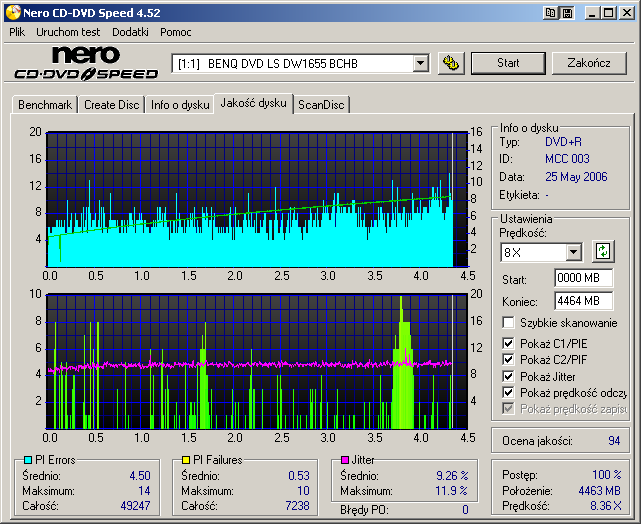Toggle the Pokaż prędkość odczytu checkbox
641x524 pixels.
508,393
